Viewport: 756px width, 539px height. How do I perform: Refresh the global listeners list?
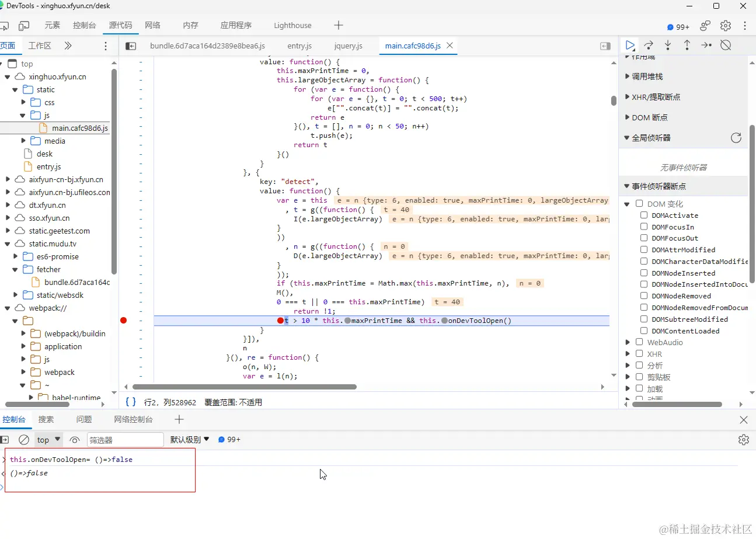[736, 138]
